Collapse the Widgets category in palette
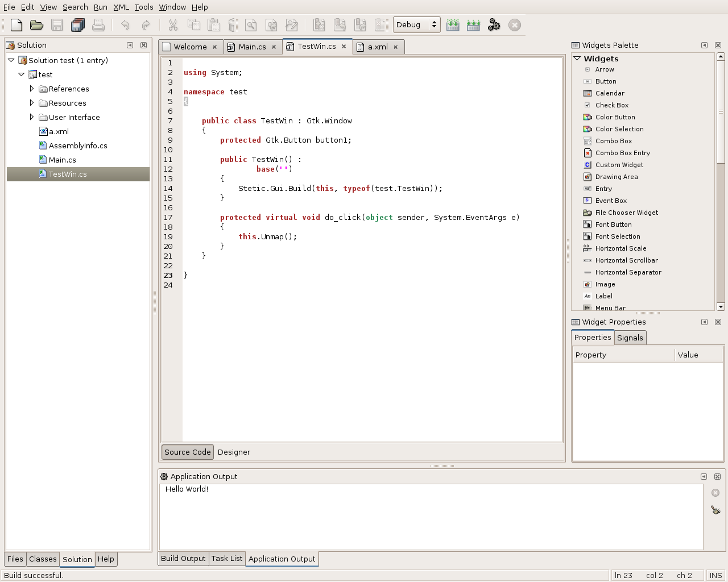The height and width of the screenshot is (582, 728). coord(577,59)
